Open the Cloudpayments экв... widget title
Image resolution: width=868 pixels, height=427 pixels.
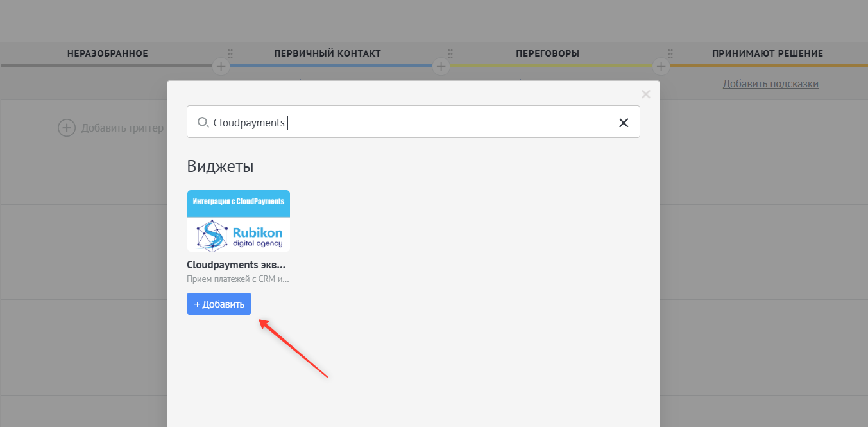pos(236,265)
